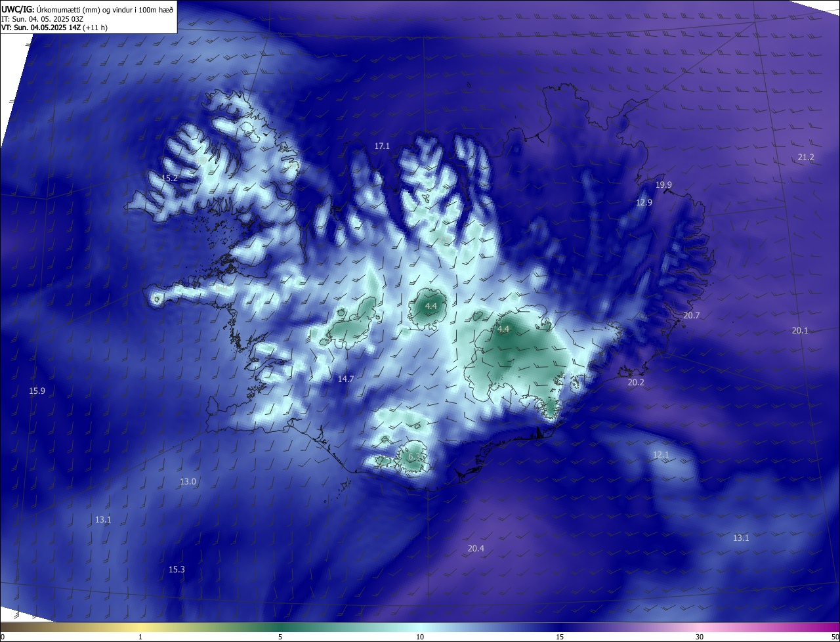Click the '50' tick on the color scale

pos(835,637)
